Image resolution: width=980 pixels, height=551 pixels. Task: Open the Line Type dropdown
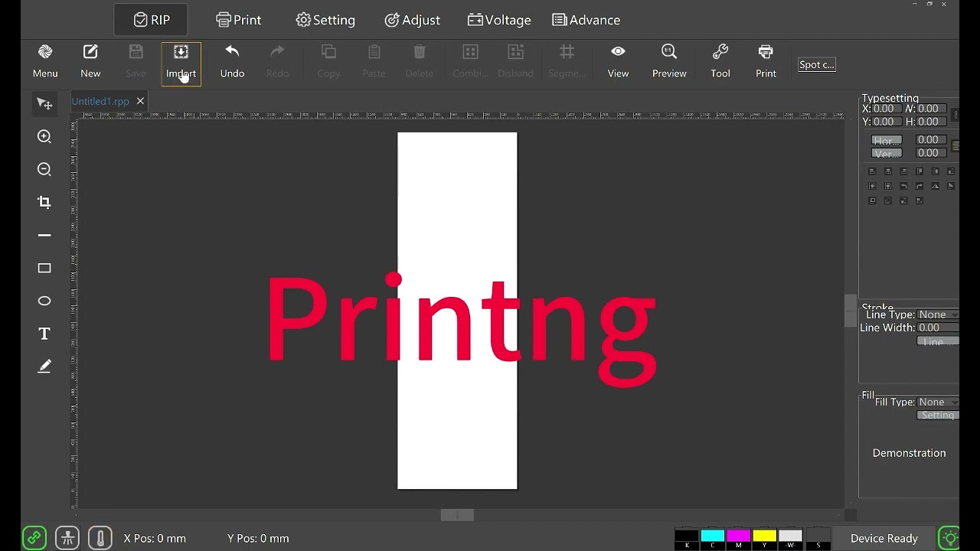(x=938, y=315)
